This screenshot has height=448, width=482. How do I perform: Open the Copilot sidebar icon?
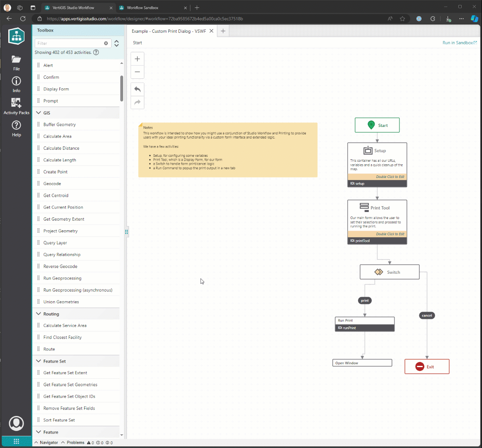(474, 19)
